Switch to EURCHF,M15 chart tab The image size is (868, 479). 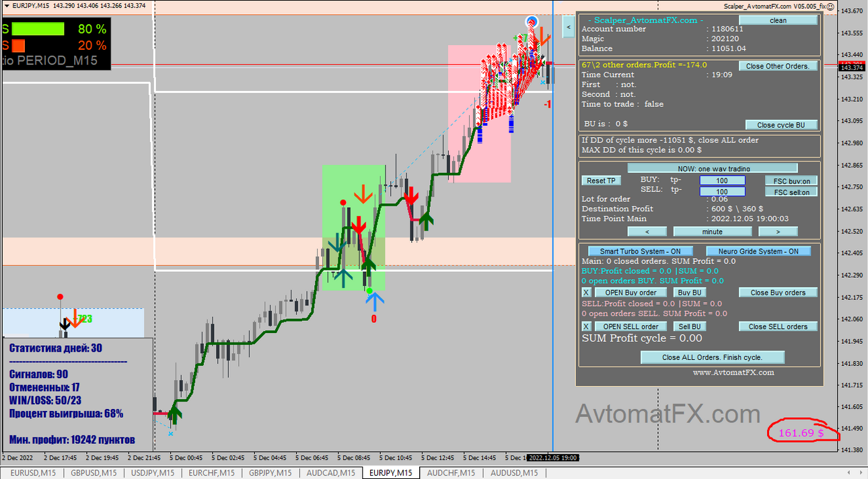point(211,473)
